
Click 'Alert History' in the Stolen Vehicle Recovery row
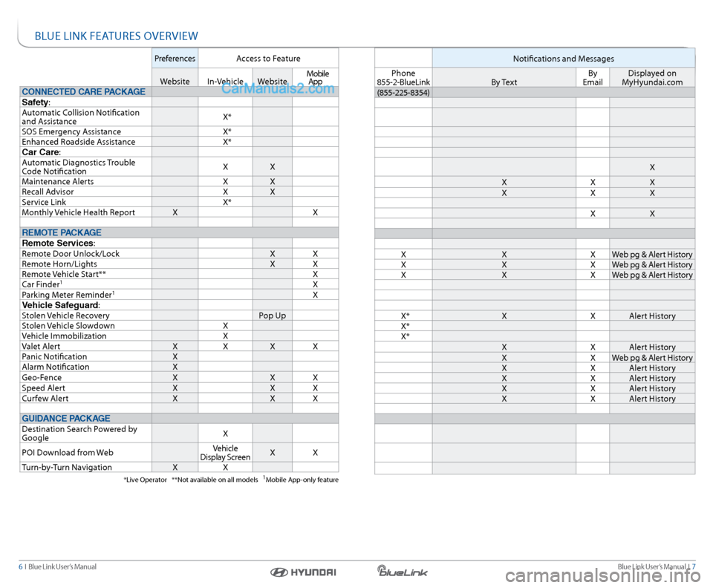652,316
